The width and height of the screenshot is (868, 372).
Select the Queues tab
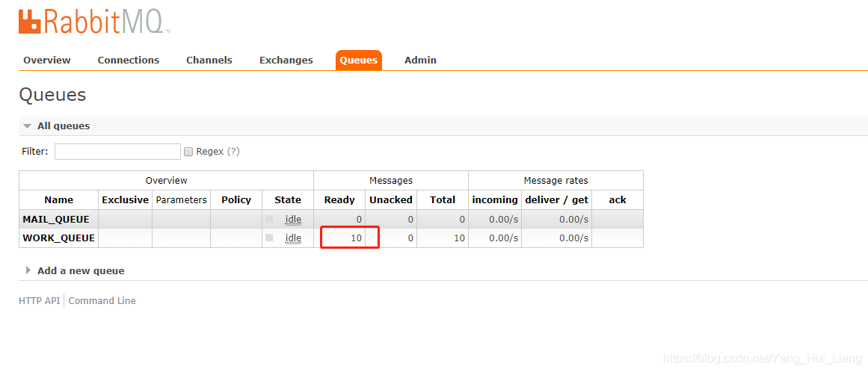(x=359, y=61)
